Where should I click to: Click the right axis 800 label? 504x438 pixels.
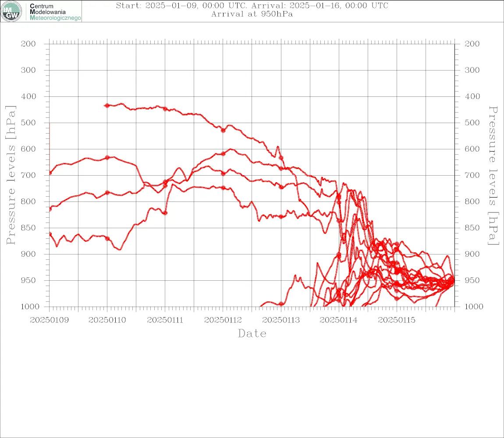point(472,202)
